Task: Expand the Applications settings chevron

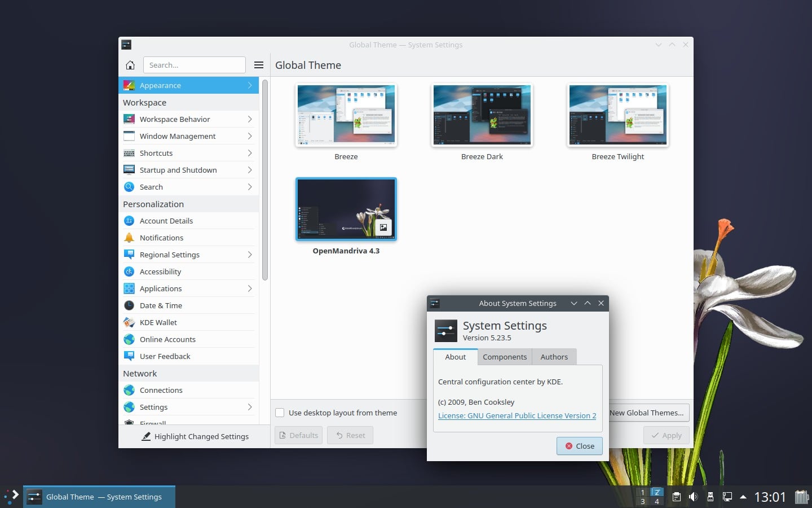Action: (250, 288)
